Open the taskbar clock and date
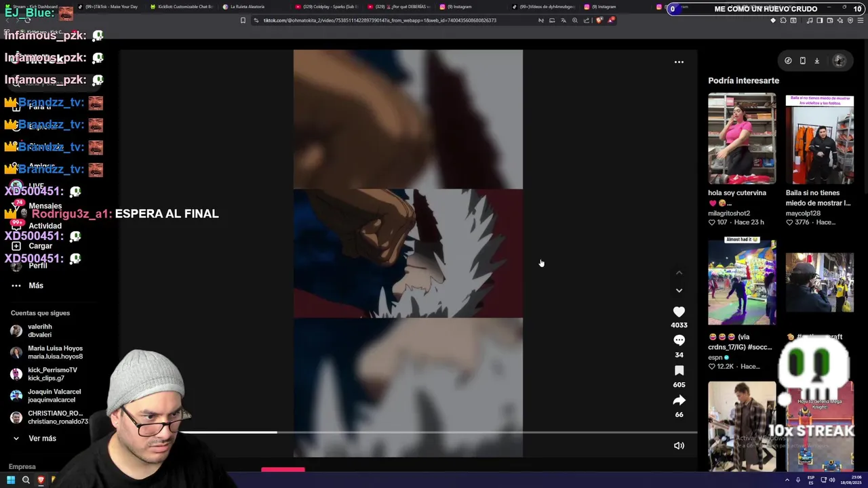 851,480
